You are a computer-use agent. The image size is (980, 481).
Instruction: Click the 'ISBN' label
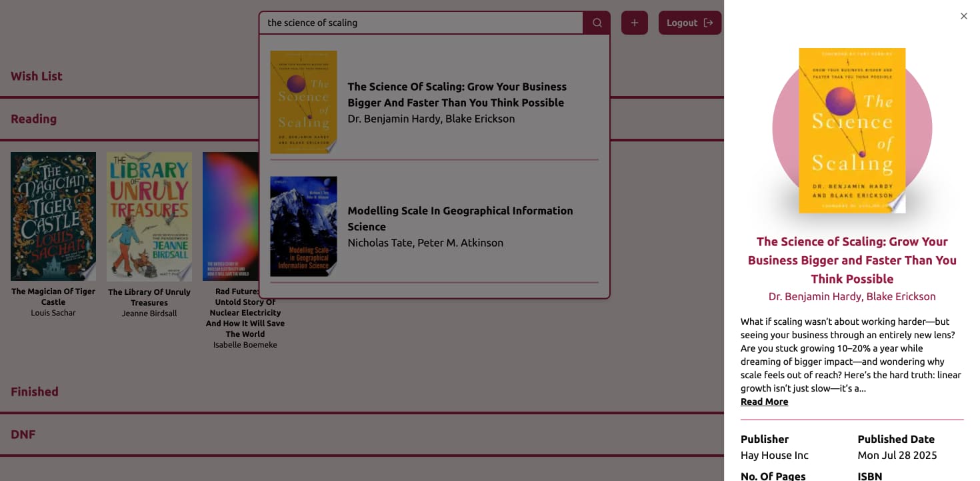(x=870, y=476)
